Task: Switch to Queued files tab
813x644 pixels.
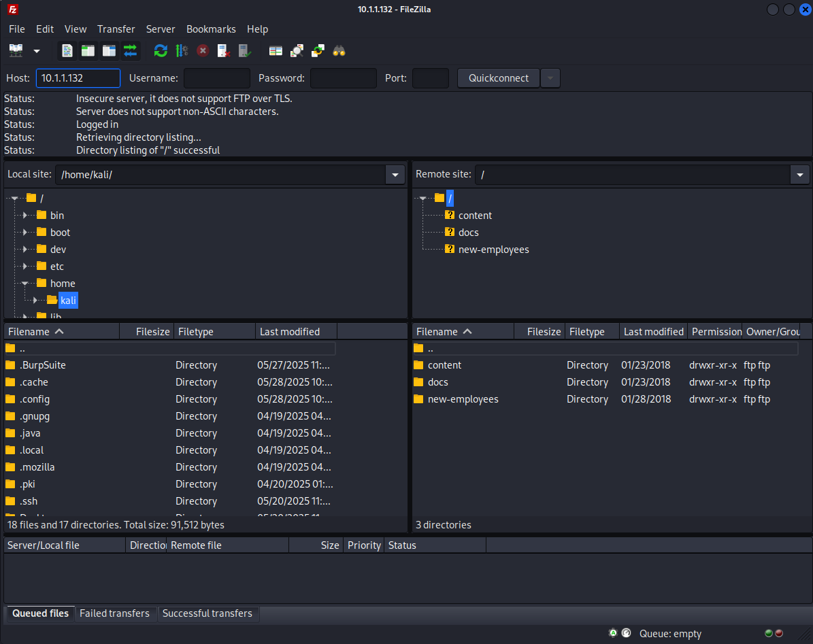Action: [x=40, y=613]
